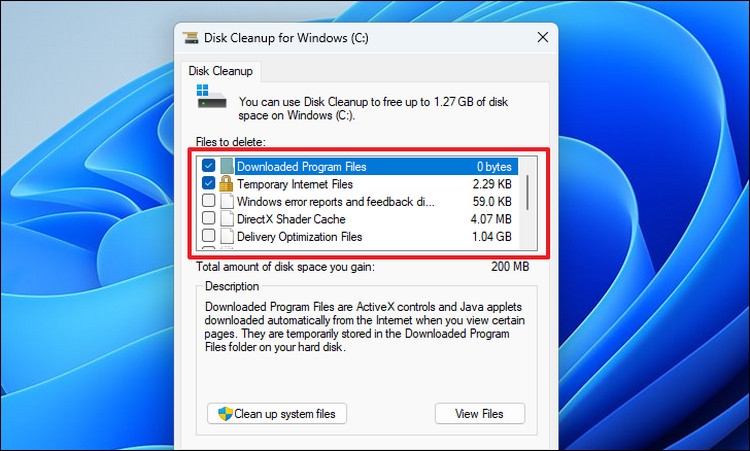Check the Delivery Optimization Files checkbox

click(x=208, y=235)
